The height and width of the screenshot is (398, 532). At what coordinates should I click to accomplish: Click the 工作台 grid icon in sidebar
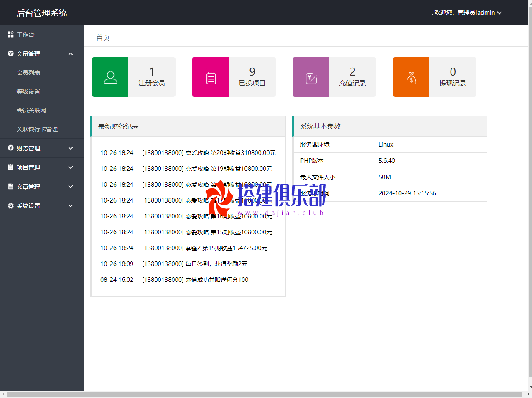point(10,35)
